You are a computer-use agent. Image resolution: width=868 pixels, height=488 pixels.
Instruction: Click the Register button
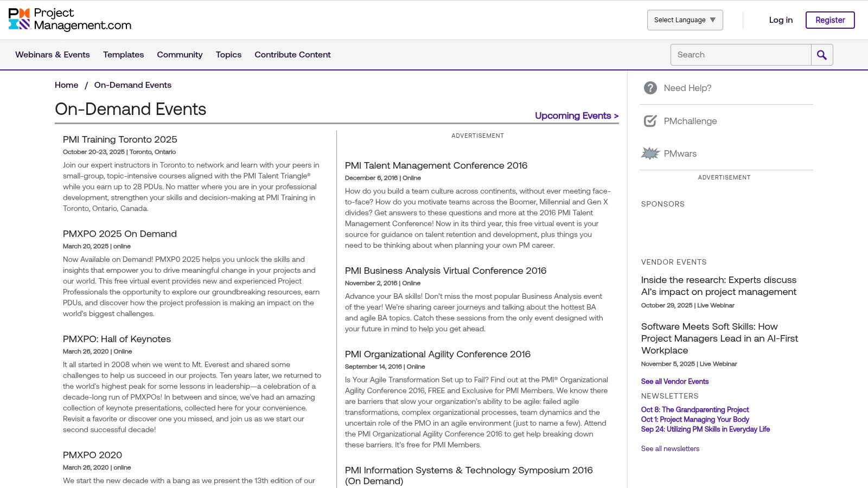pyautogui.click(x=830, y=20)
